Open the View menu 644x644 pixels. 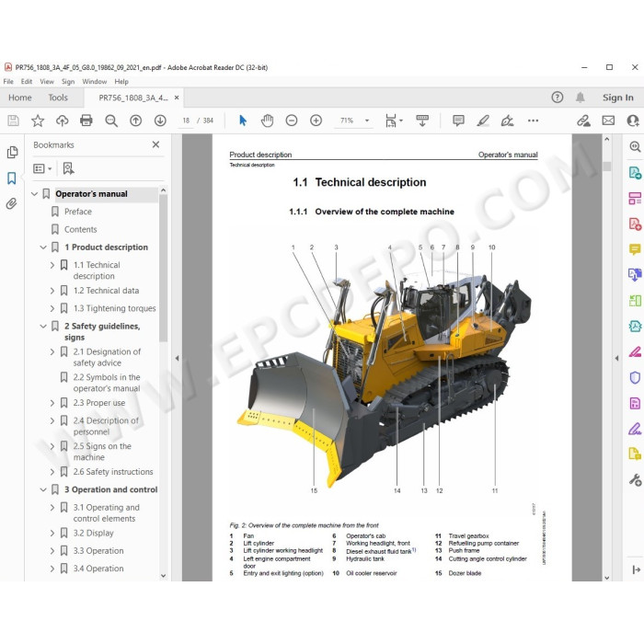(47, 81)
